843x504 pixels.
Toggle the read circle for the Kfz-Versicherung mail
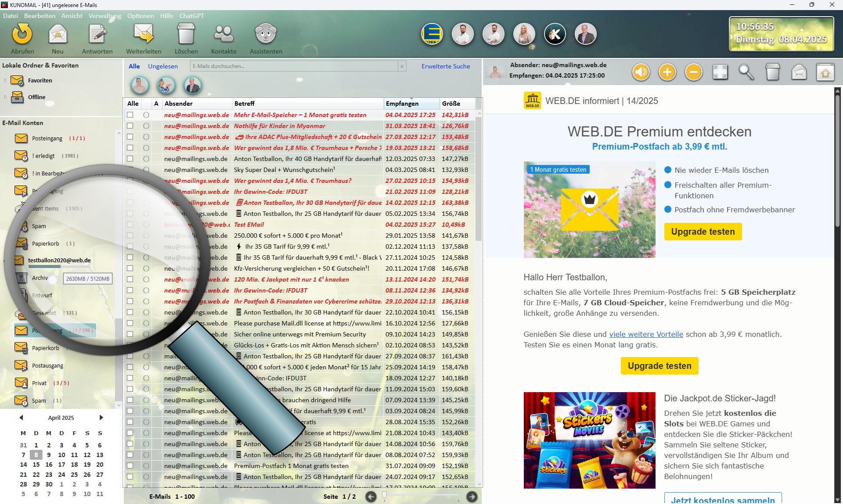tap(146, 268)
